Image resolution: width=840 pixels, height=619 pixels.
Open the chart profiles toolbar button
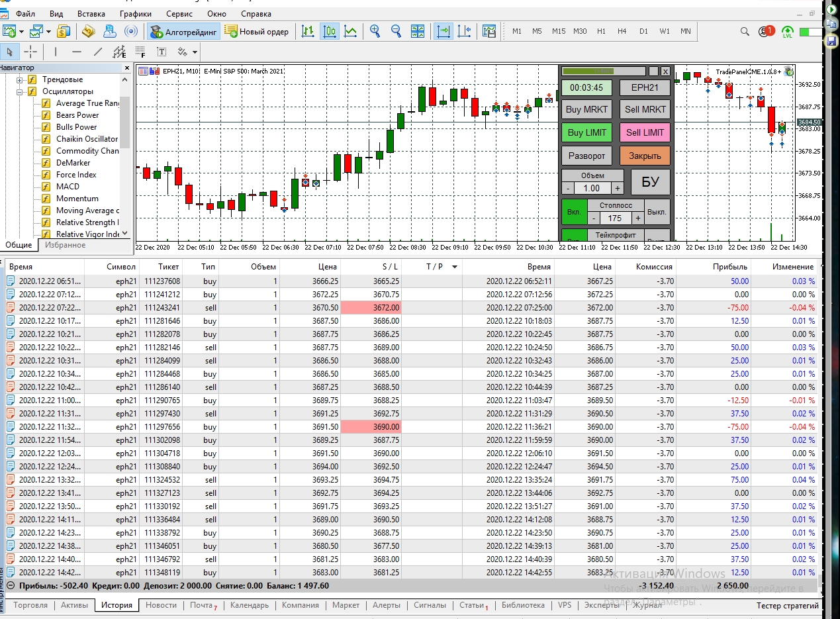(36, 31)
